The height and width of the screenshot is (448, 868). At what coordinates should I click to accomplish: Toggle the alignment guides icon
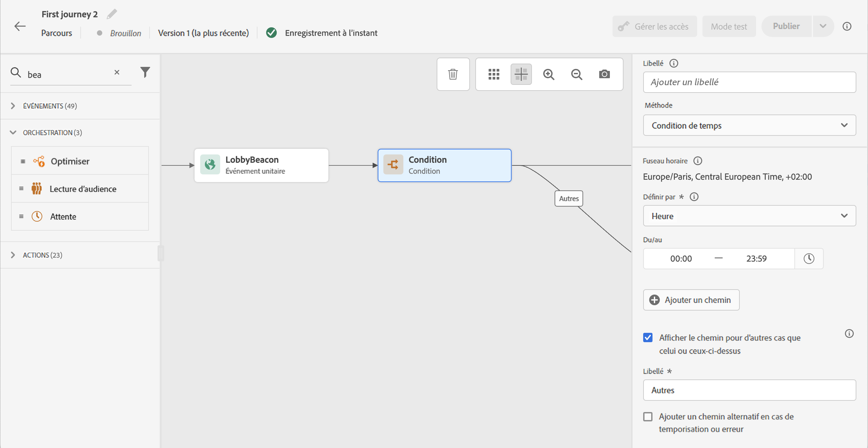click(x=521, y=74)
